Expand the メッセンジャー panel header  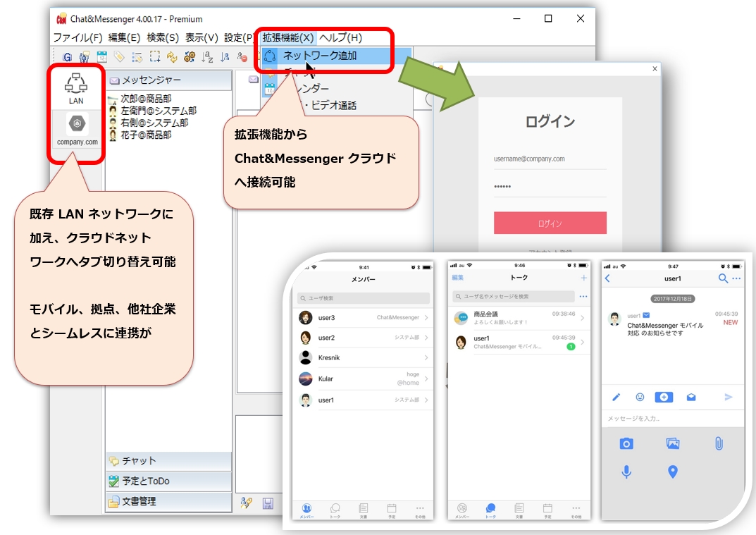point(169,80)
